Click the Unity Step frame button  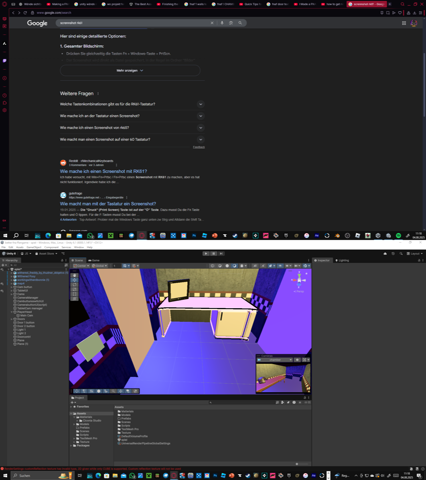[221, 254]
